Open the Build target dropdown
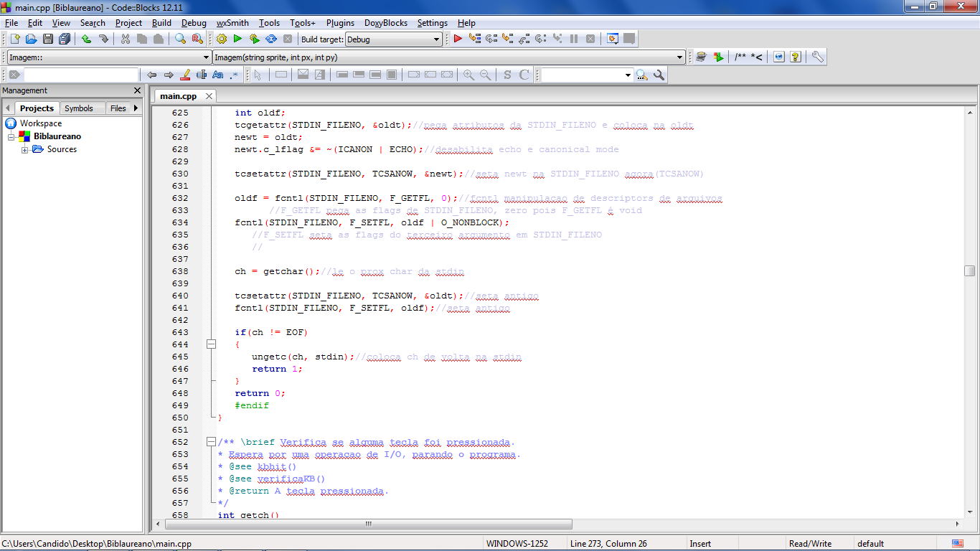Image resolution: width=980 pixels, height=551 pixels. coord(393,39)
